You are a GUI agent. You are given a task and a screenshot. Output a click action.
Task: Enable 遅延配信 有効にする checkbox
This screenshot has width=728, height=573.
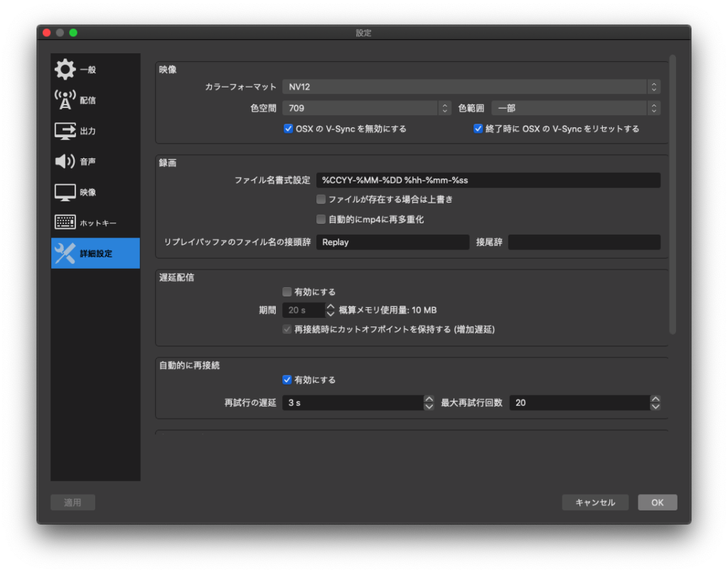(x=287, y=291)
